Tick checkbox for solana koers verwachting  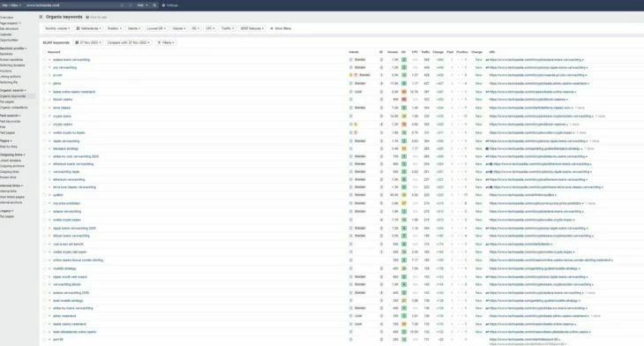44,60
